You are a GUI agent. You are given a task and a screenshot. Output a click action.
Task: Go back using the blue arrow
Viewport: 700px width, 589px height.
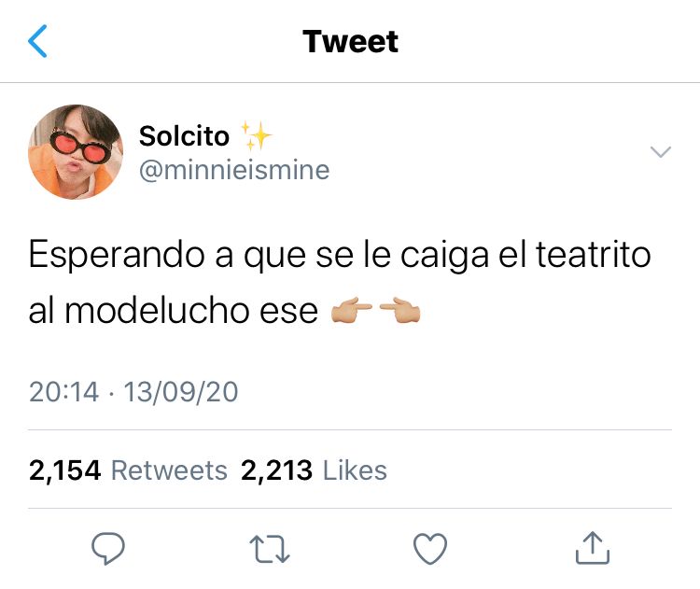coord(37,41)
